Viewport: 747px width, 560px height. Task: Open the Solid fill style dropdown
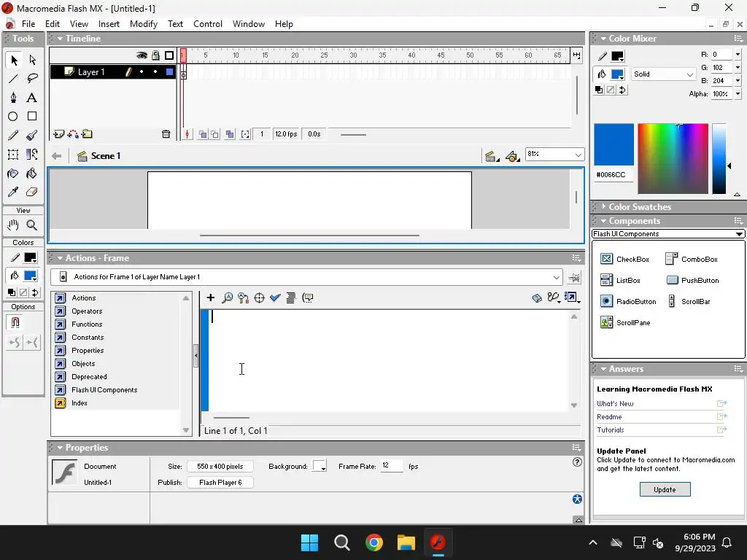[x=689, y=74]
